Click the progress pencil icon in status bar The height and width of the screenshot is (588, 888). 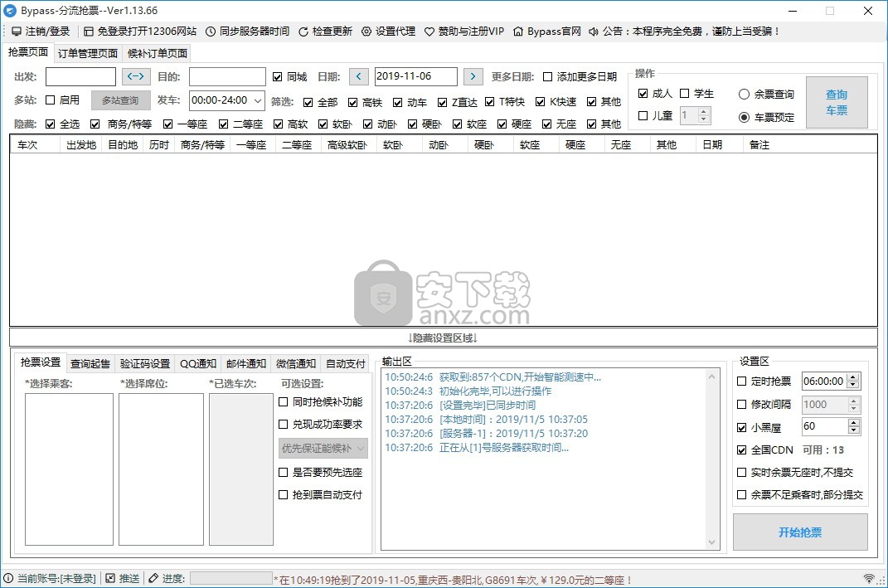153,578
